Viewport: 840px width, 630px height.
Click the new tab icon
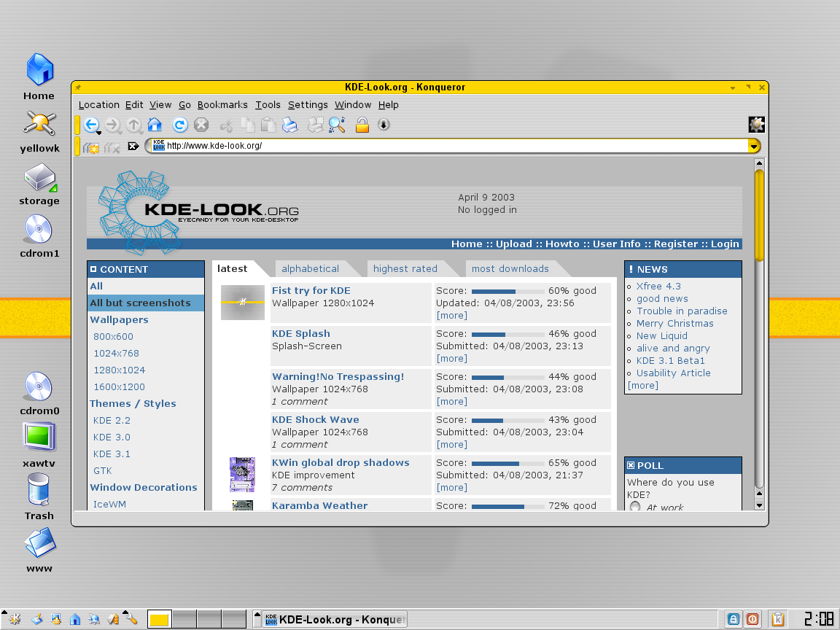91,147
